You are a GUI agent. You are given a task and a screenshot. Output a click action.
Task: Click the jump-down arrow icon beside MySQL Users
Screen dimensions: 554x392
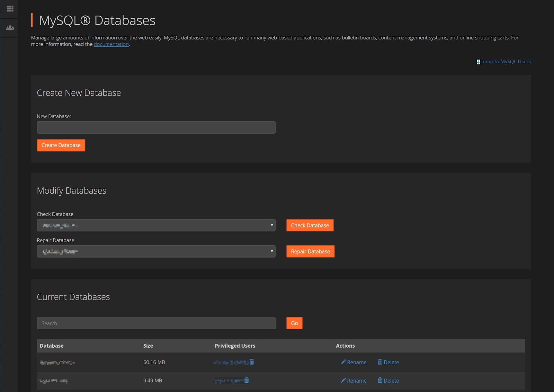pyautogui.click(x=478, y=62)
